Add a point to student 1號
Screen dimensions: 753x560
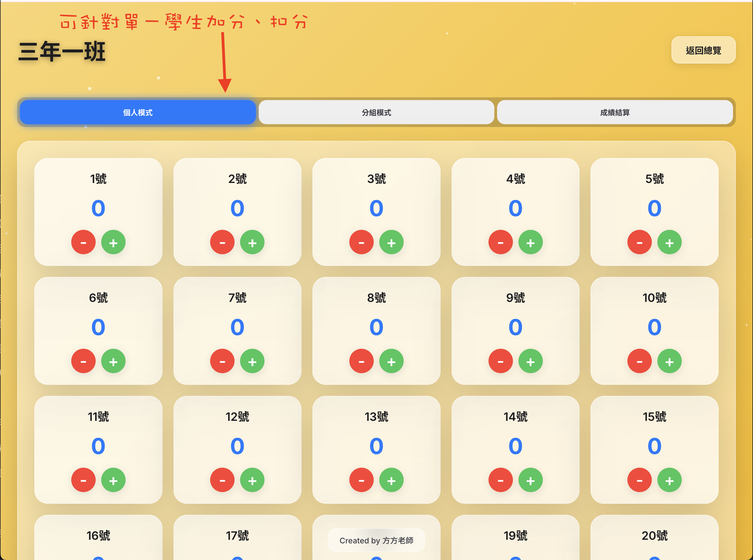click(x=113, y=242)
